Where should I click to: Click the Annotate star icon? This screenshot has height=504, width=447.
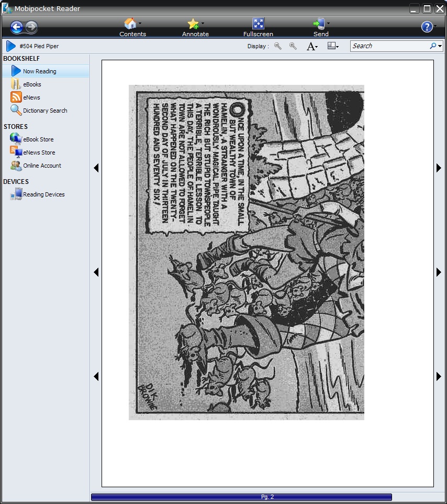(x=193, y=24)
